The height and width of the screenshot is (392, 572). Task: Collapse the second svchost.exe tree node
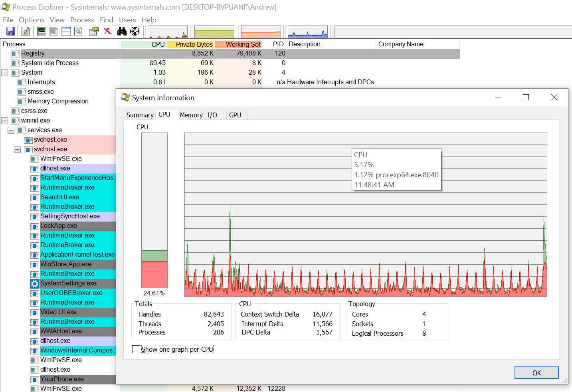pyautogui.click(x=18, y=149)
